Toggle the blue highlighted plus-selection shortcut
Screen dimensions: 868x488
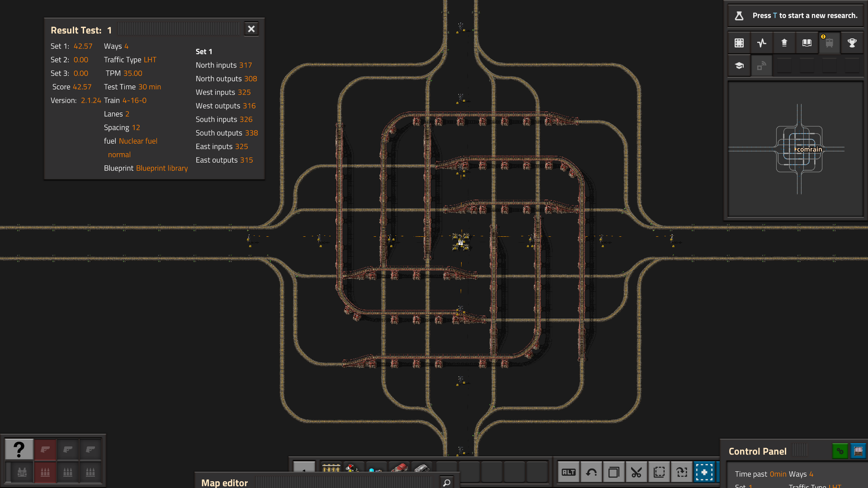704,472
